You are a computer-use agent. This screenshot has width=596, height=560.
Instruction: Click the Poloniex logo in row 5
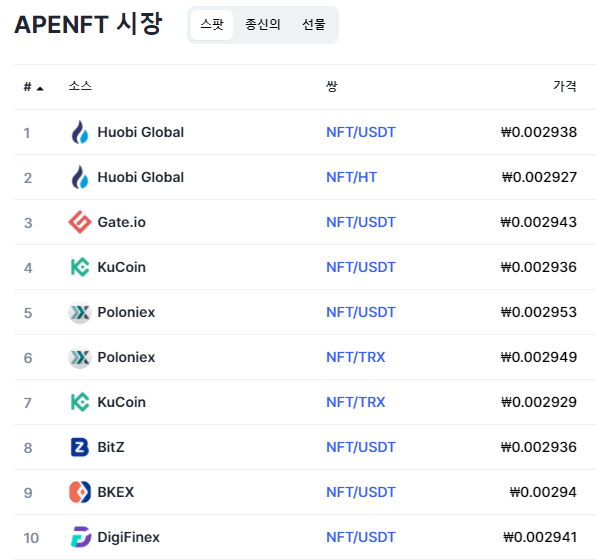tap(80, 312)
